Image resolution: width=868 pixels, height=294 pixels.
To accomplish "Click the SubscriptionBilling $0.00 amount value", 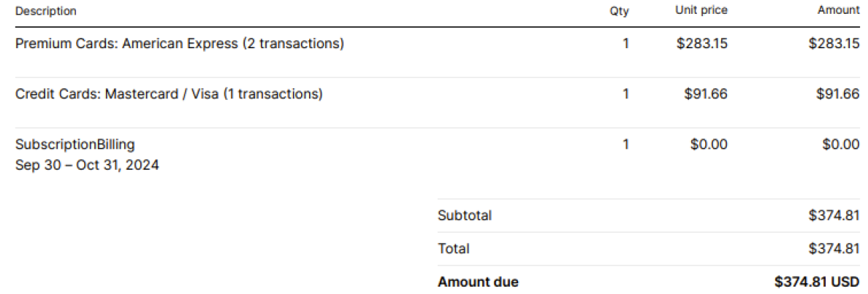I will pos(841,144).
